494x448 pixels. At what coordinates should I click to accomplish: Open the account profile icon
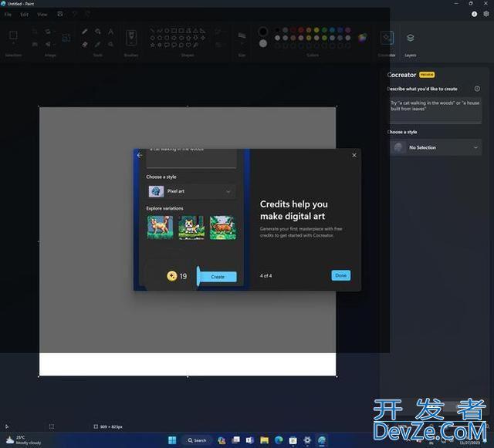474,14
